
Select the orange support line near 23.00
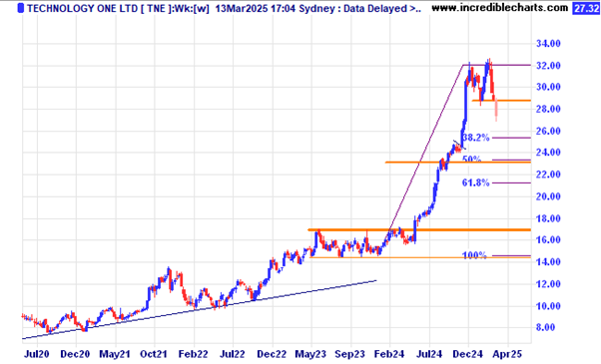point(458,163)
